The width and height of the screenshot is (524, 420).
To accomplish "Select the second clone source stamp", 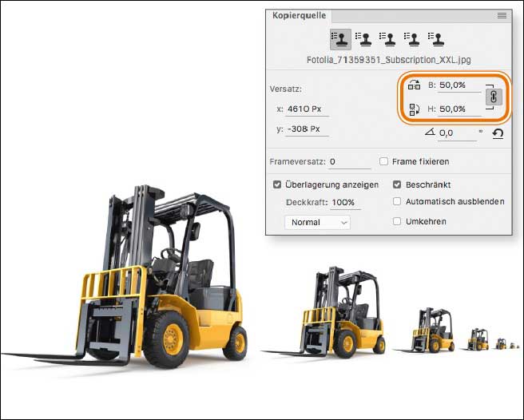I will click(363, 39).
